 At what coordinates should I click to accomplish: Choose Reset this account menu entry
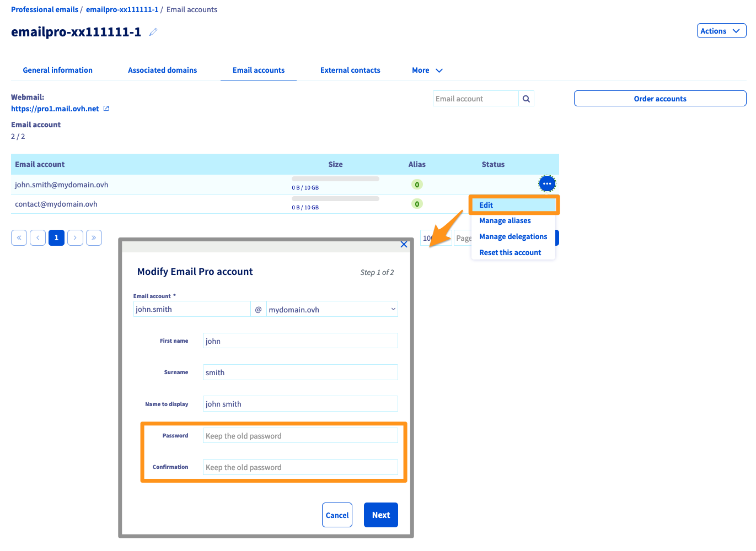tap(510, 253)
